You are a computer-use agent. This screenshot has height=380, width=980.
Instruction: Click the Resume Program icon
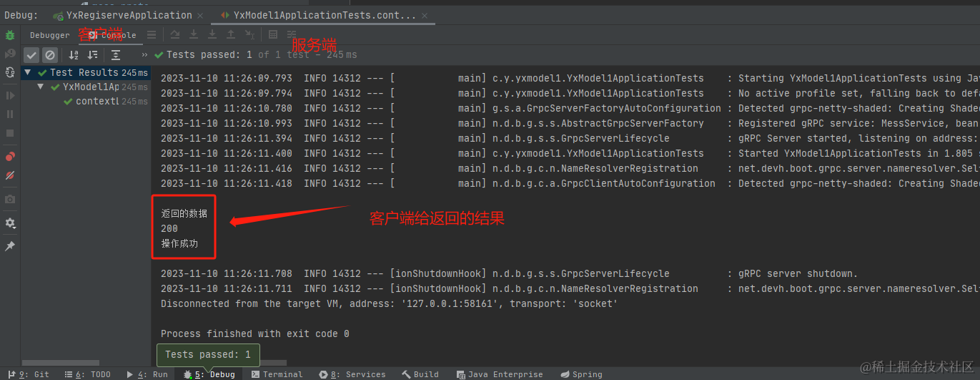(x=10, y=95)
